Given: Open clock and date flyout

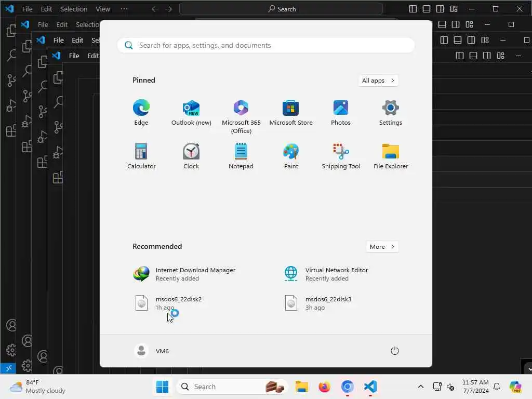Looking at the screenshot, I should [475, 387].
